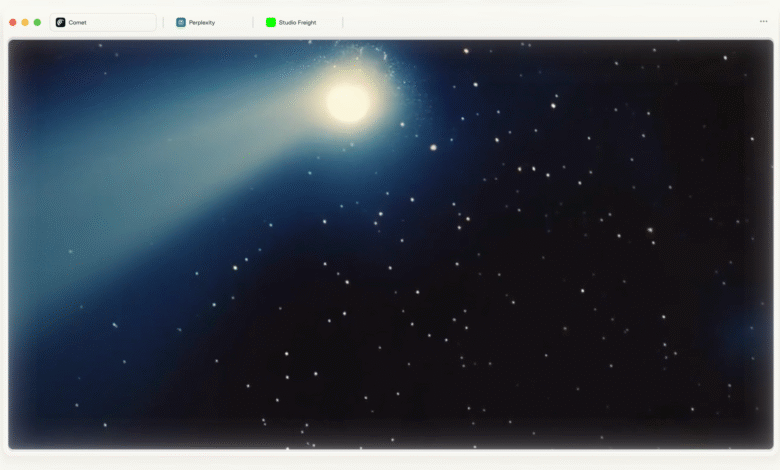Viewport: 780px width, 470px height.
Task: Open the three-dot overflow menu
Action: (x=764, y=21)
